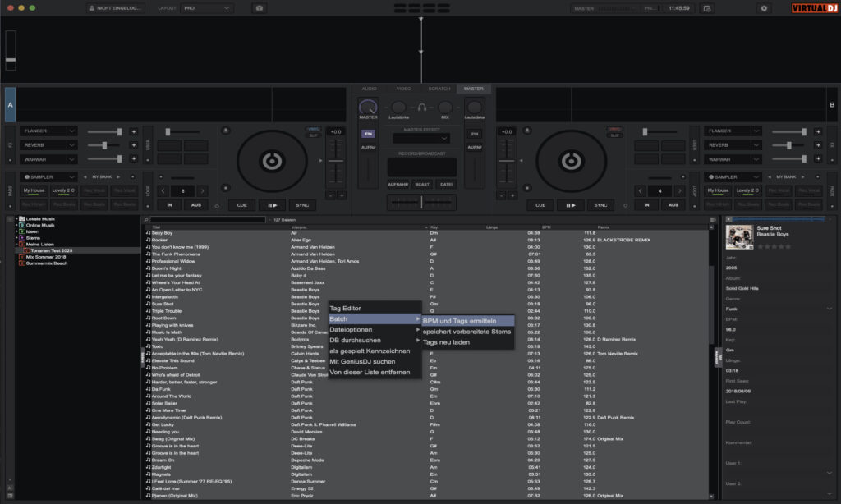Image resolution: width=841 pixels, height=504 pixels.
Task: Enable SYNC on the right deck
Action: pyautogui.click(x=600, y=204)
